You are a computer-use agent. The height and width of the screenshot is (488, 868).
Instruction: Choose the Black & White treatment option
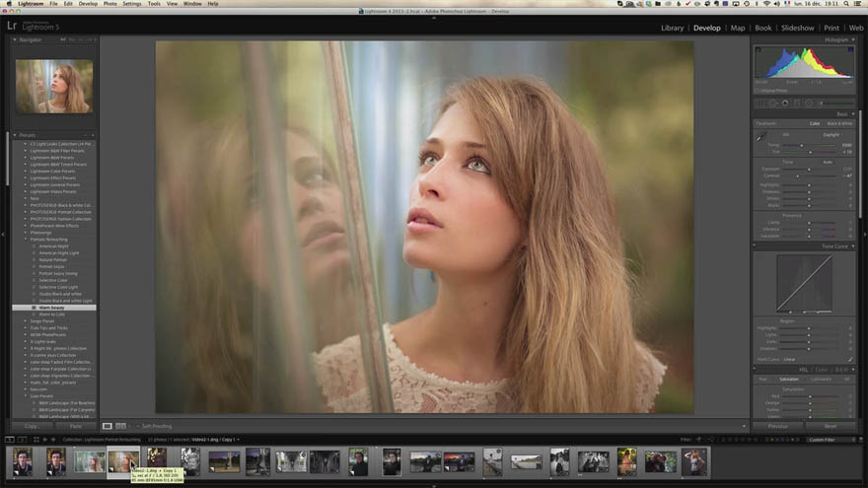839,123
